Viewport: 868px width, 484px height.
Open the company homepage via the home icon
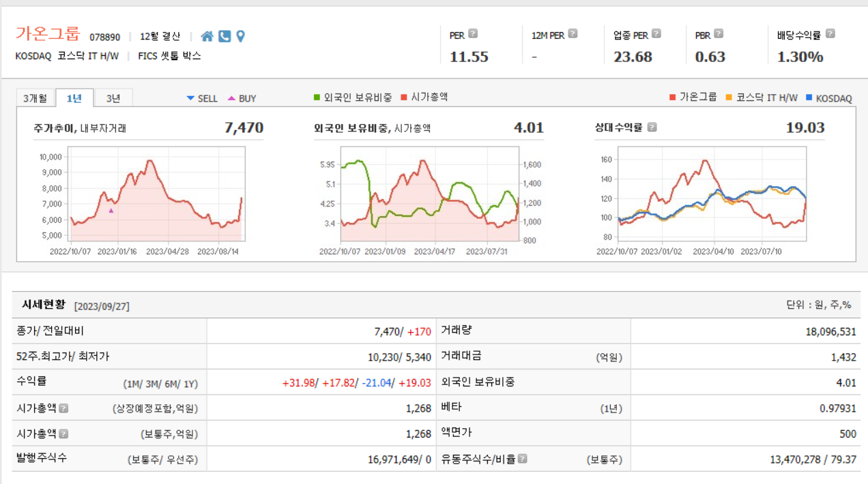pyautogui.click(x=207, y=36)
